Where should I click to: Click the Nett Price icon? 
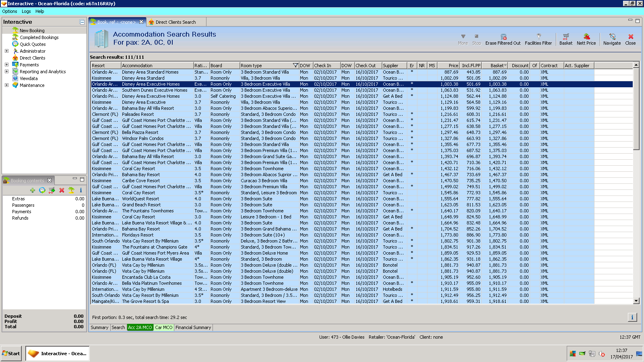586,37
